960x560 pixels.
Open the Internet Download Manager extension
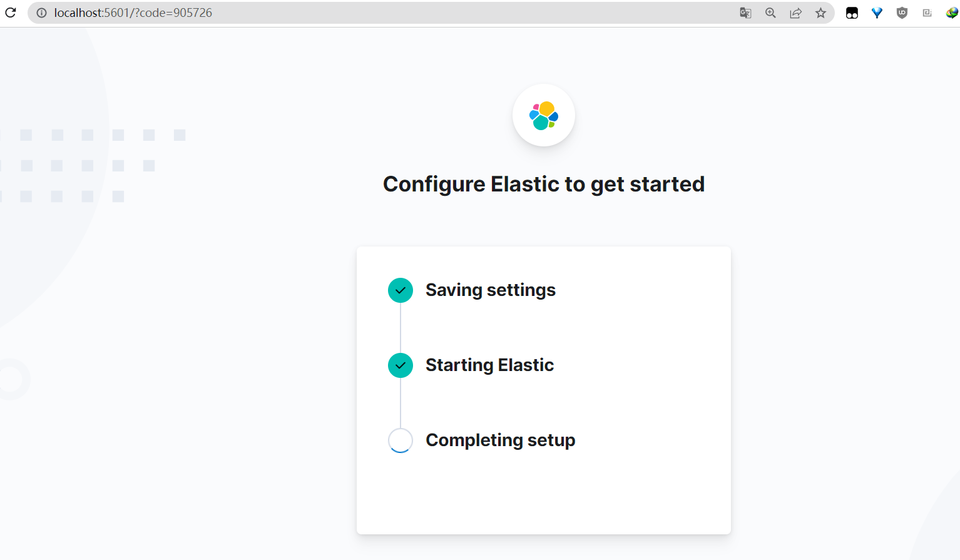pyautogui.click(x=952, y=13)
